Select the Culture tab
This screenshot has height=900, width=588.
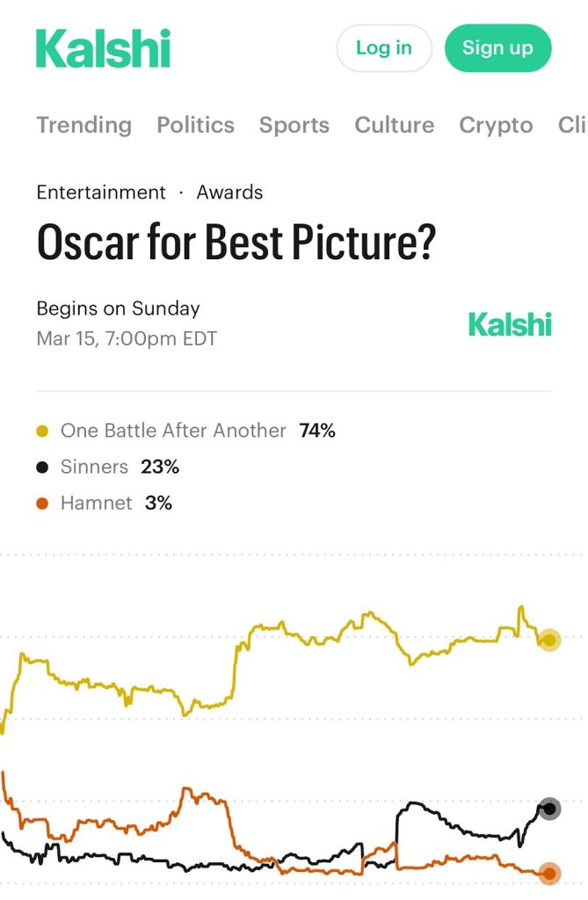394,125
